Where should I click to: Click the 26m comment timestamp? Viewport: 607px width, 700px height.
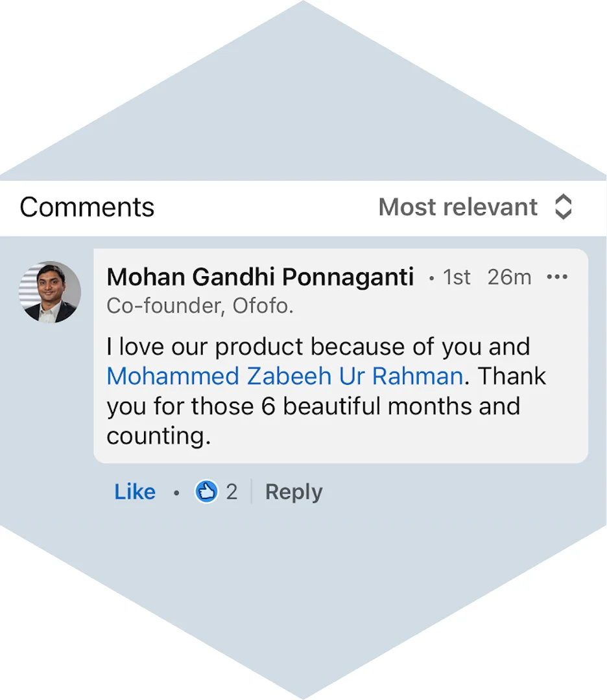coord(509,277)
